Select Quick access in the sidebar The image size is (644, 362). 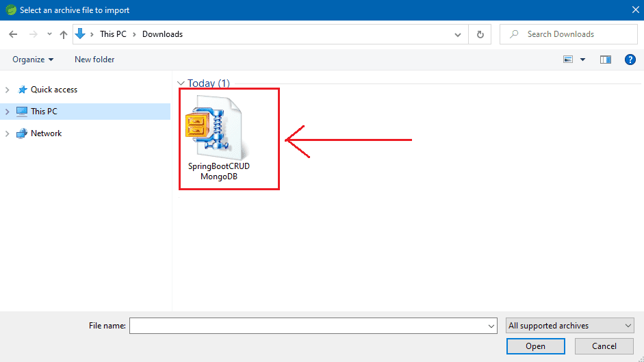click(54, 90)
